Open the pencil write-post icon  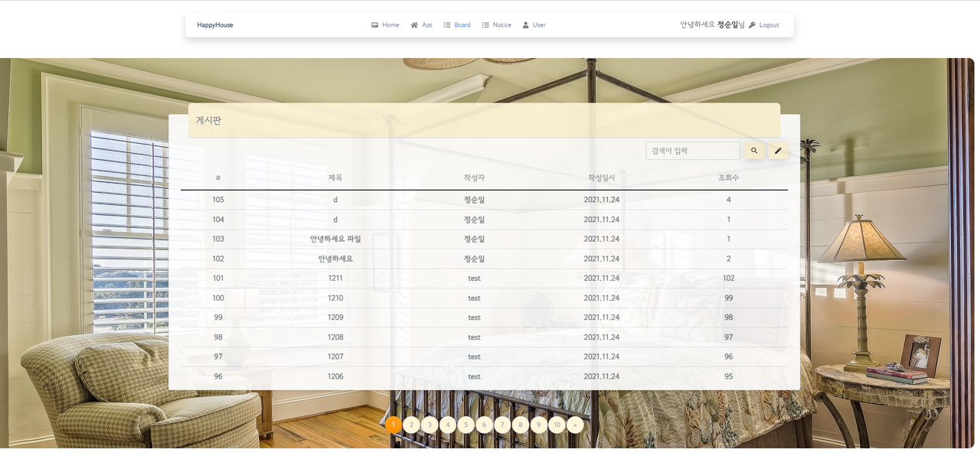click(x=778, y=151)
